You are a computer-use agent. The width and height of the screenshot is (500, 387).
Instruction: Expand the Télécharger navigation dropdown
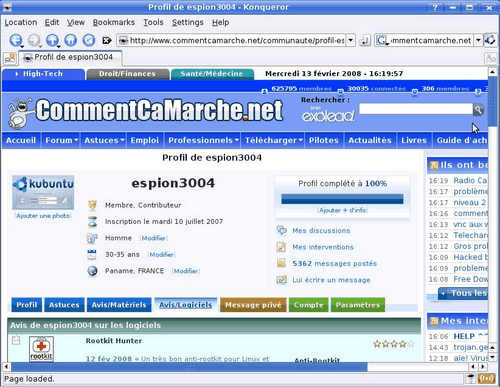pyautogui.click(x=300, y=140)
